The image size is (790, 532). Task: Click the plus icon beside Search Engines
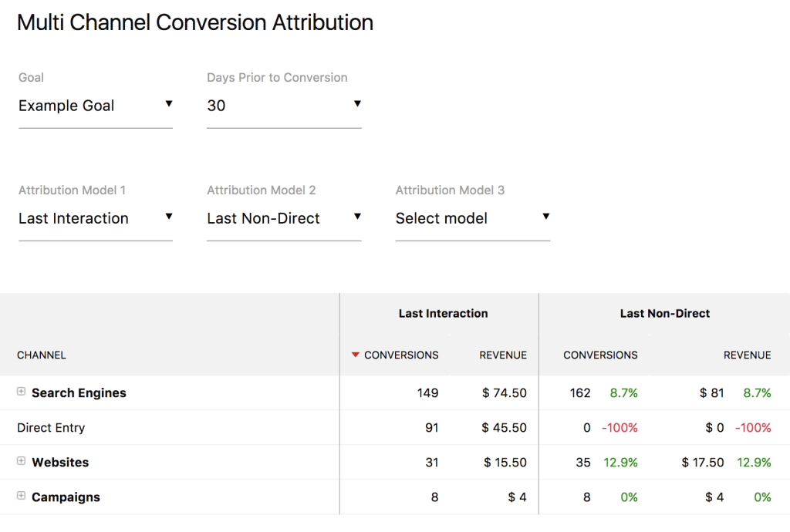click(x=21, y=392)
